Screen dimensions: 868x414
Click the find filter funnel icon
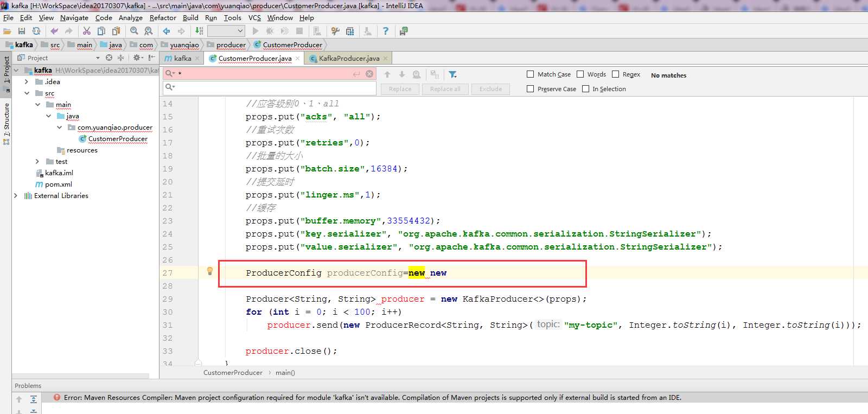point(453,74)
